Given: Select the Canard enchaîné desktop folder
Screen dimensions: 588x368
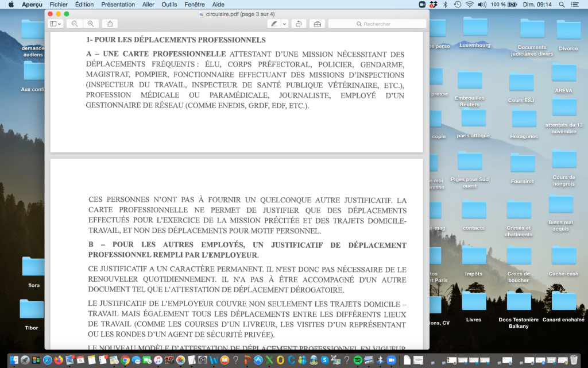Looking at the screenshot, I should tap(563, 306).
